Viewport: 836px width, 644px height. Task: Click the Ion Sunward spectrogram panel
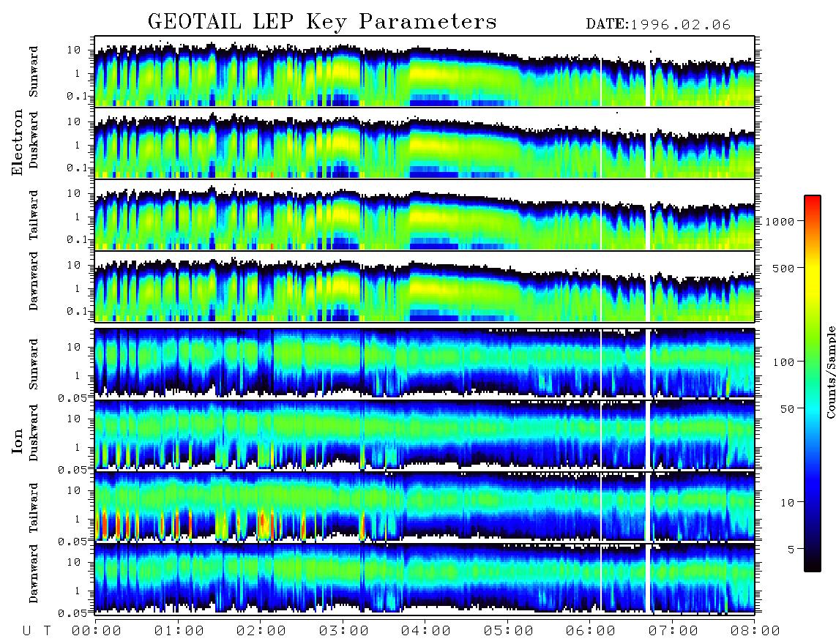pyautogui.click(x=425, y=363)
